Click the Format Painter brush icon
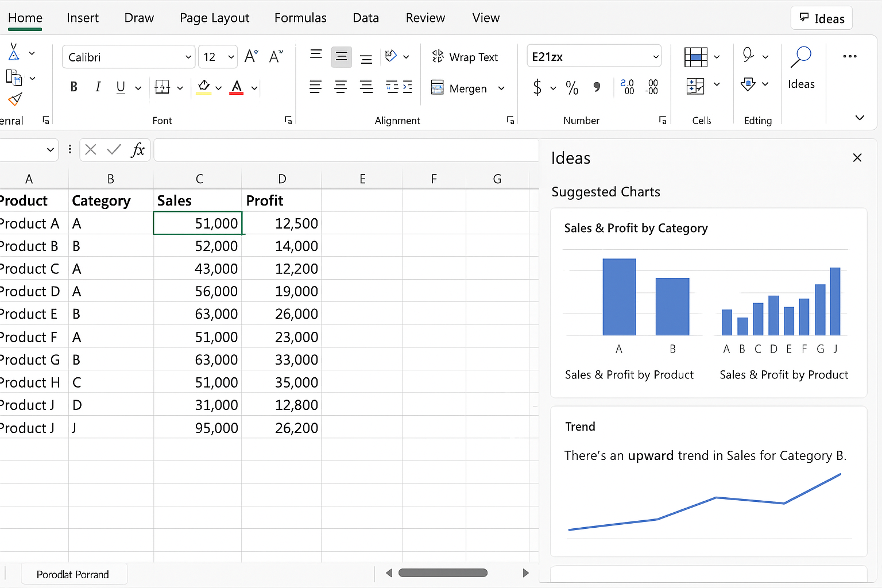This screenshot has height=588, width=882. pos(15,99)
